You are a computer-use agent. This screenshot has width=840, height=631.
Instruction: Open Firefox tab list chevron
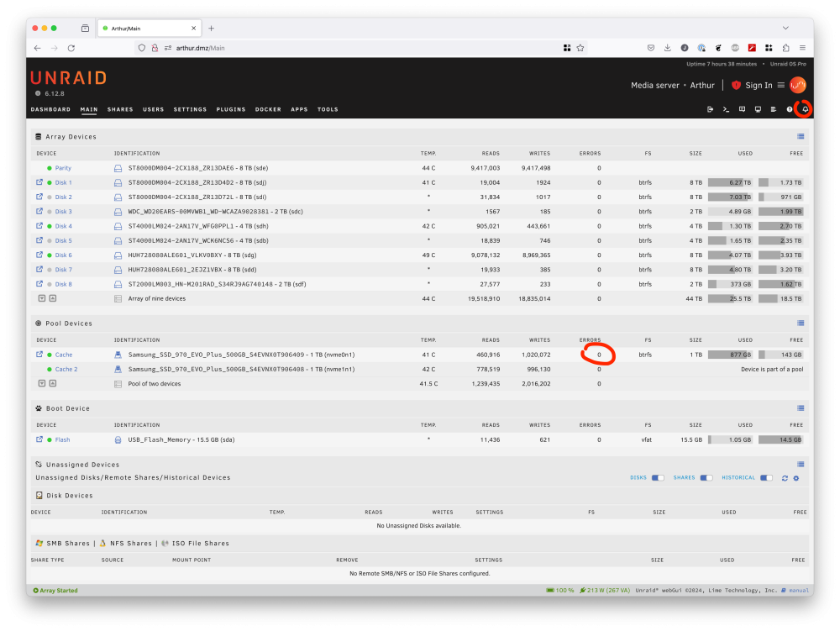[785, 28]
